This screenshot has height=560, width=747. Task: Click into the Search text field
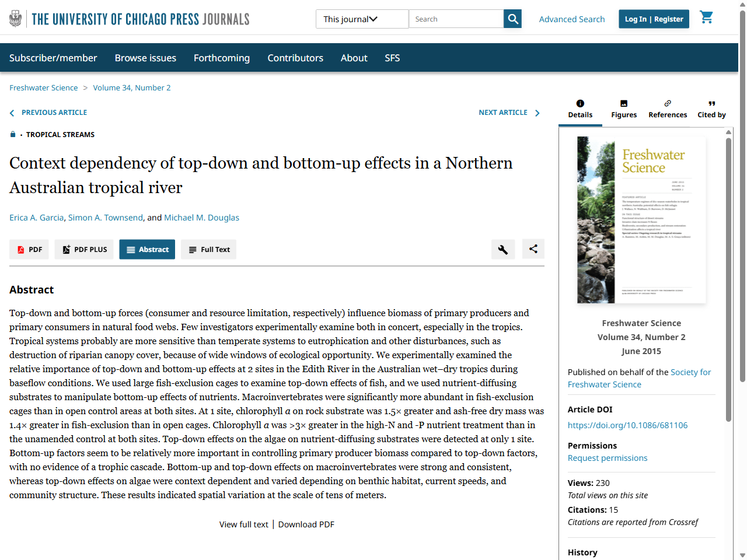coord(456,19)
